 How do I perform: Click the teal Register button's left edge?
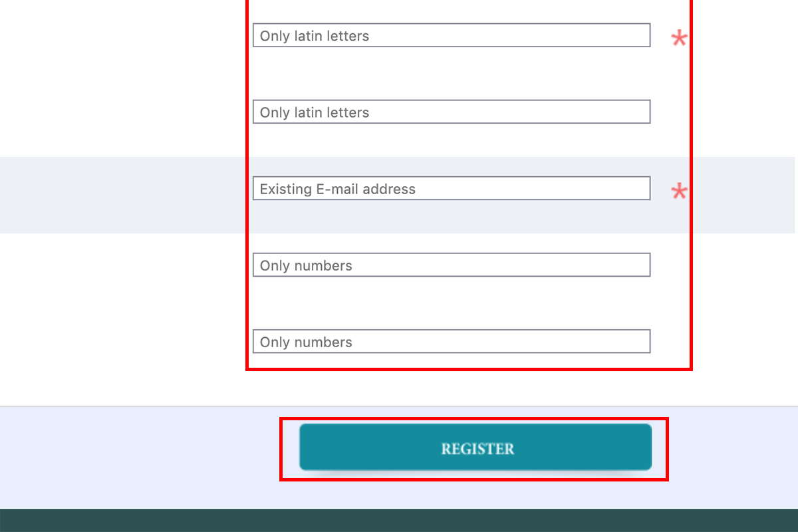click(303, 447)
